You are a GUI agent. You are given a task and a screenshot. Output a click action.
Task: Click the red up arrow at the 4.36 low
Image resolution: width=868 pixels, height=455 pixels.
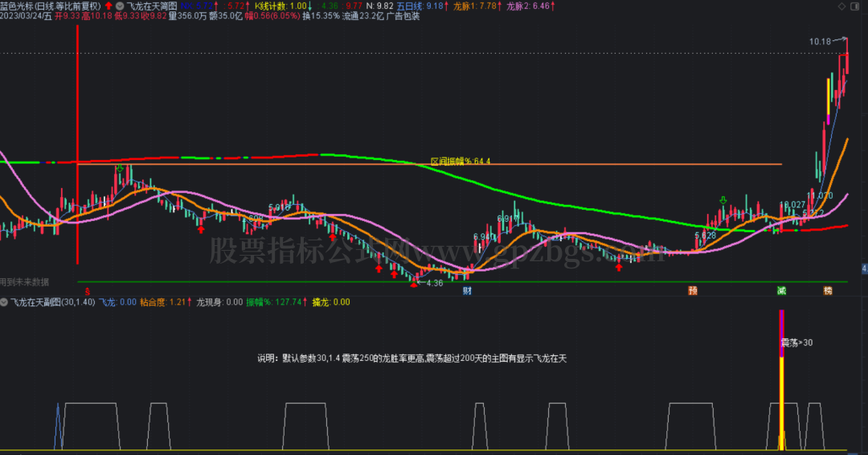[414, 285]
